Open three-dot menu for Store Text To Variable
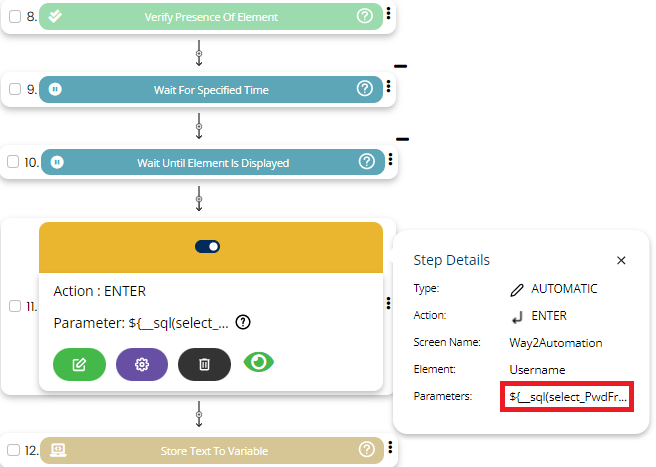 click(388, 450)
